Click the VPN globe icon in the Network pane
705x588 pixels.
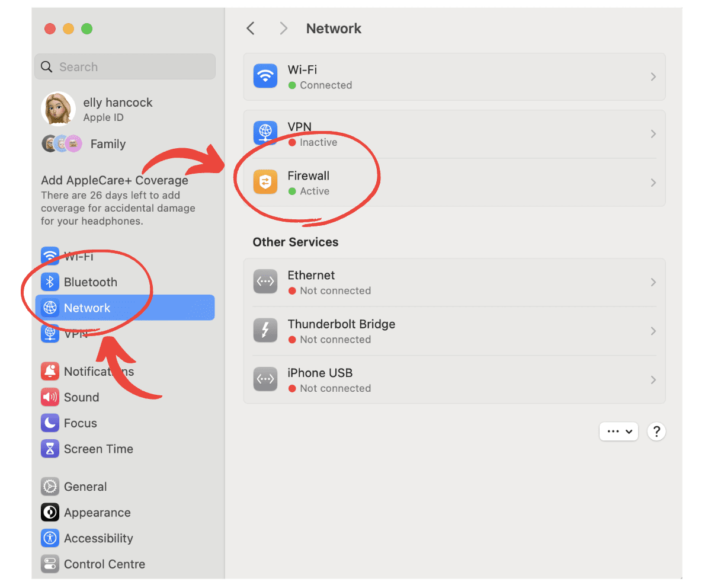[x=265, y=133]
